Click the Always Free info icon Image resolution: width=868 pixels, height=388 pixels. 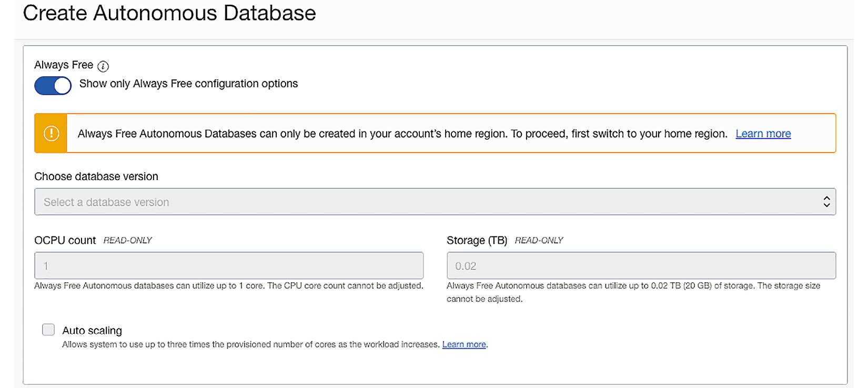coord(103,66)
